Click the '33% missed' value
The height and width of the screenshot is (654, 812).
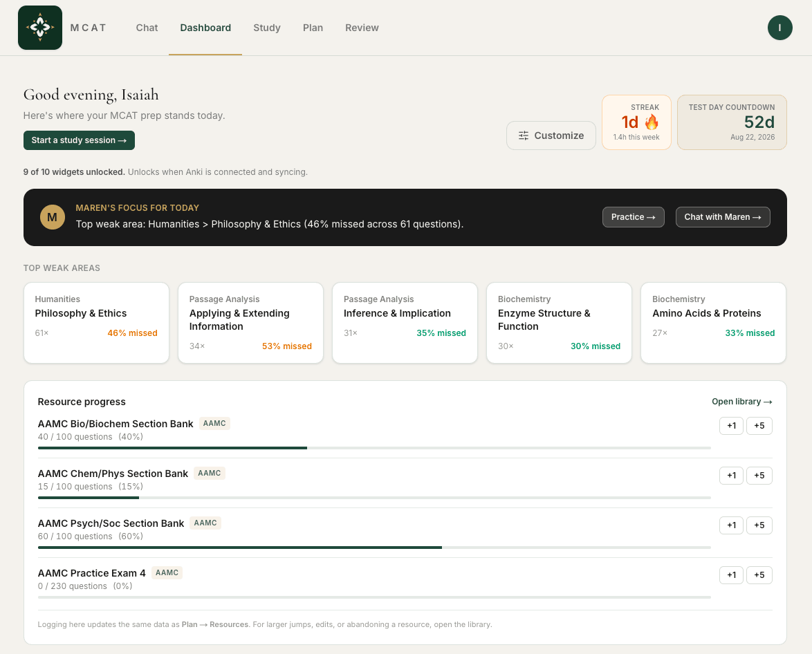[x=750, y=333]
